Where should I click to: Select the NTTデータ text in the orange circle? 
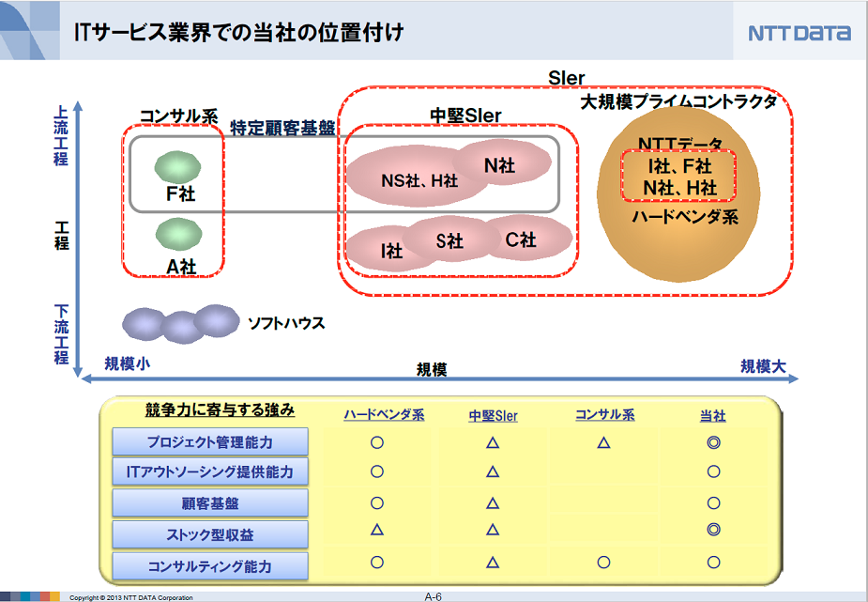pos(680,144)
